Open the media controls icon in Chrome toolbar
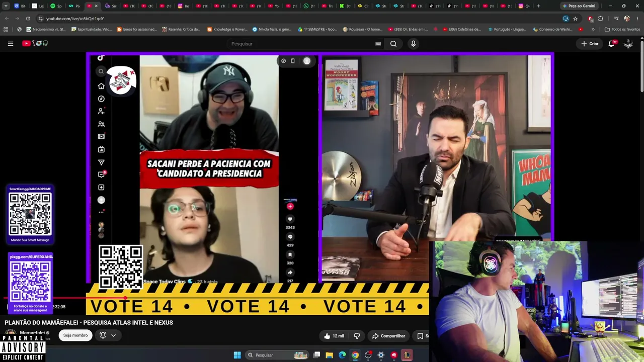644x362 pixels. click(x=616, y=19)
